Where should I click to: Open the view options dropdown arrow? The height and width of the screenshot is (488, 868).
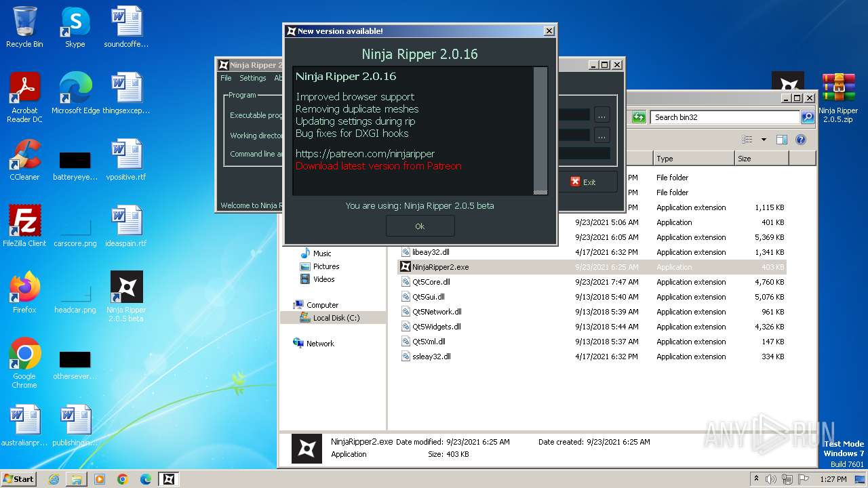pos(764,140)
